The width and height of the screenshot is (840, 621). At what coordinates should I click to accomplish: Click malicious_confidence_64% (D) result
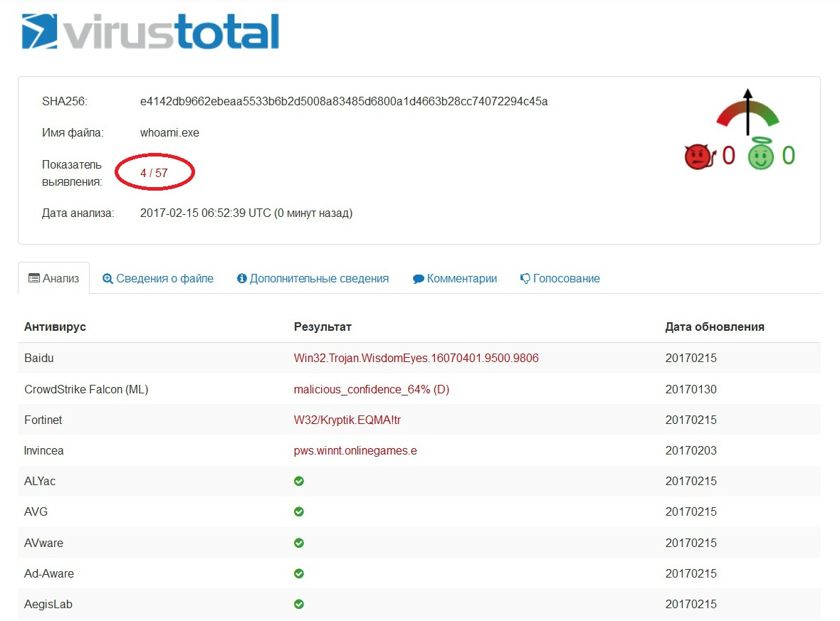pyautogui.click(x=372, y=389)
